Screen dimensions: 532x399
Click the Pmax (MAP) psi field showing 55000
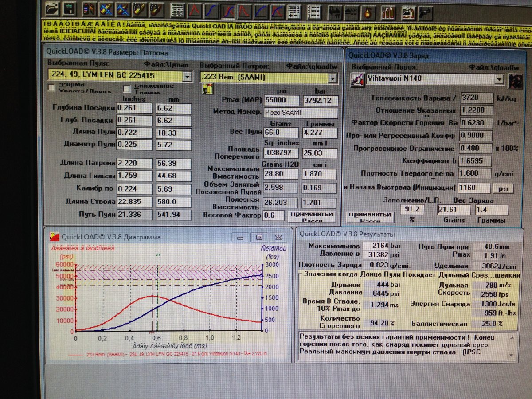281,100
